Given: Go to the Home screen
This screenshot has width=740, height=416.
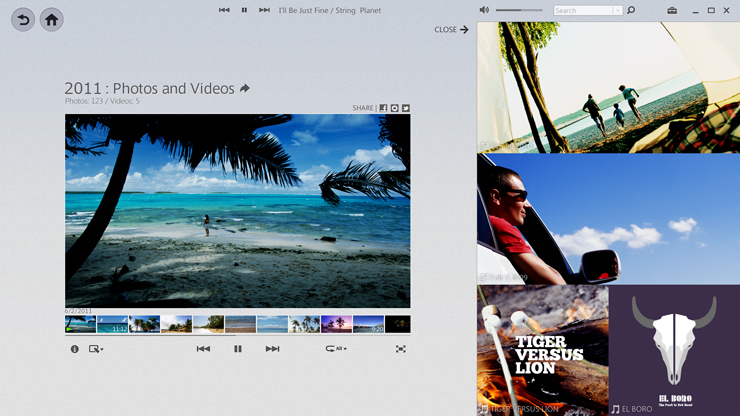Looking at the screenshot, I should pos(51,19).
